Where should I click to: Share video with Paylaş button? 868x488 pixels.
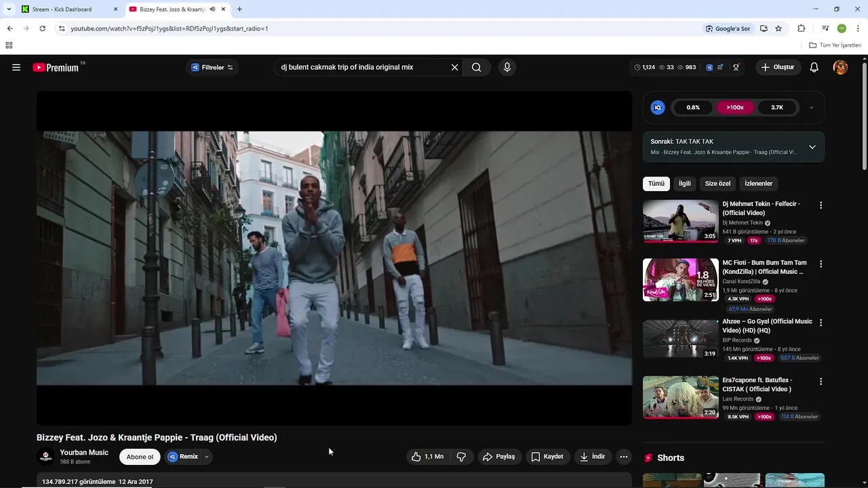pyautogui.click(x=499, y=457)
